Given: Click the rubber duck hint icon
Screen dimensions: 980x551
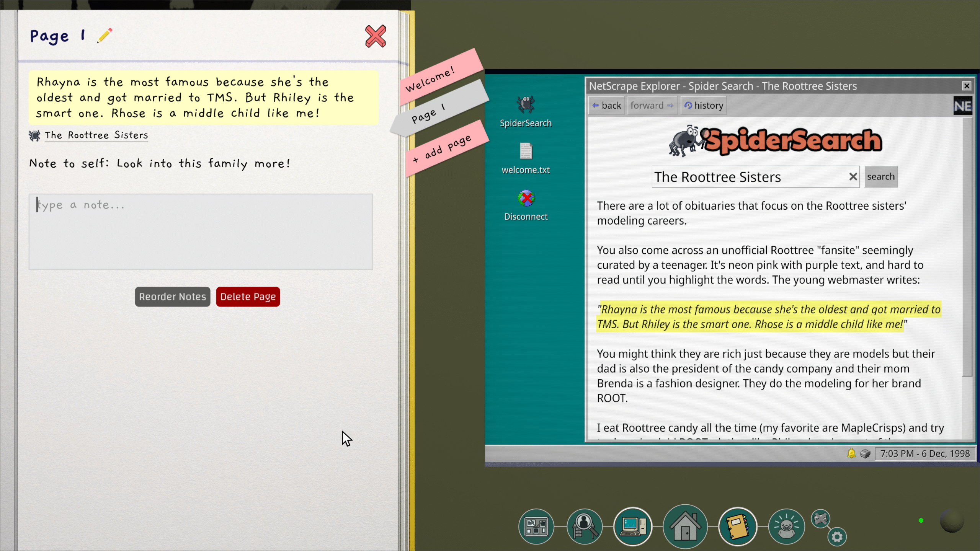Looking at the screenshot, I should point(787,527).
